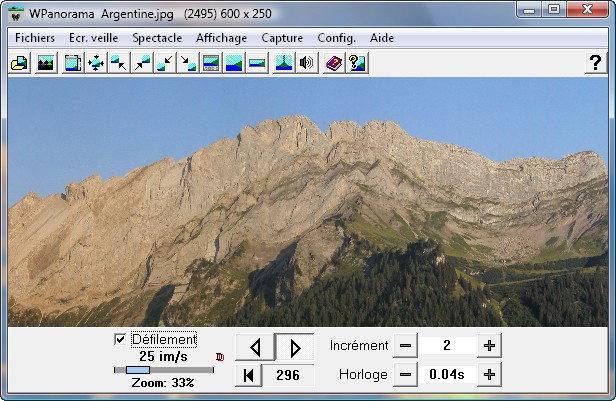Click the position field showing 296
This screenshot has width=616, height=401.
pos(288,375)
